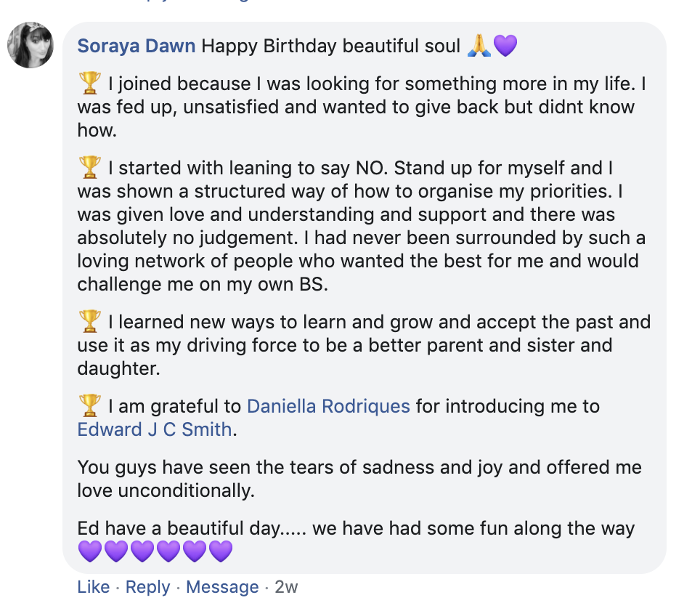This screenshot has height=603, width=700.
Task: Reply to Soraya Dawn's comment
Action: coord(148,587)
